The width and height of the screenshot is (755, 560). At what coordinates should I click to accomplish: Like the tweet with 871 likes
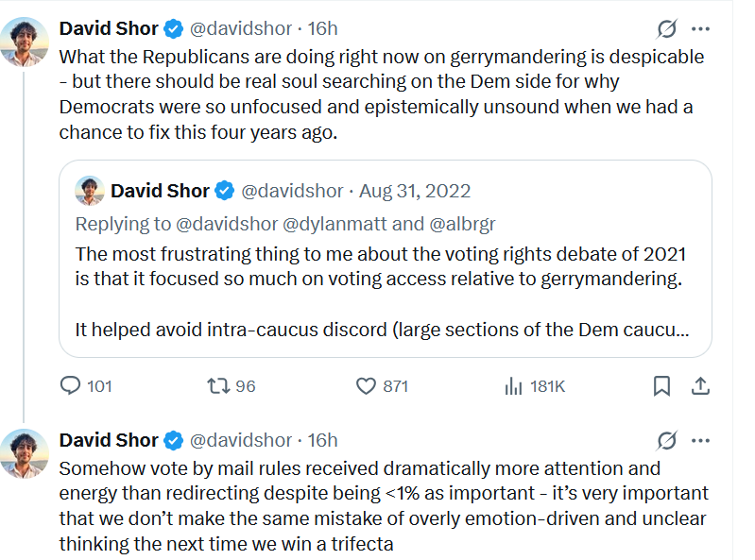(x=366, y=386)
